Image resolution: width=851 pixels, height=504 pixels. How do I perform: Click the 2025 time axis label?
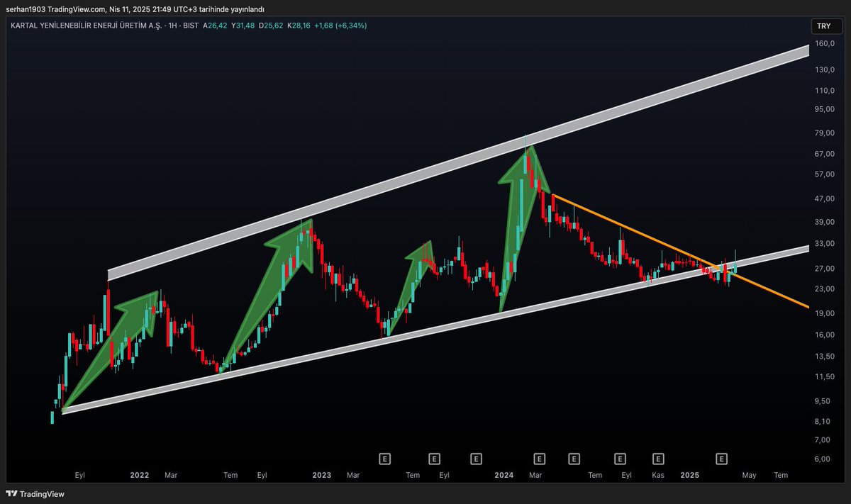(689, 475)
